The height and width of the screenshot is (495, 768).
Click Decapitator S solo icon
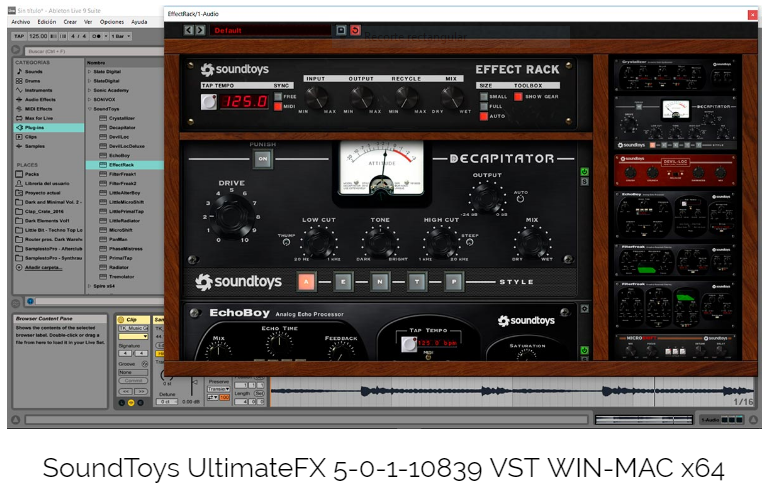[x=584, y=182]
